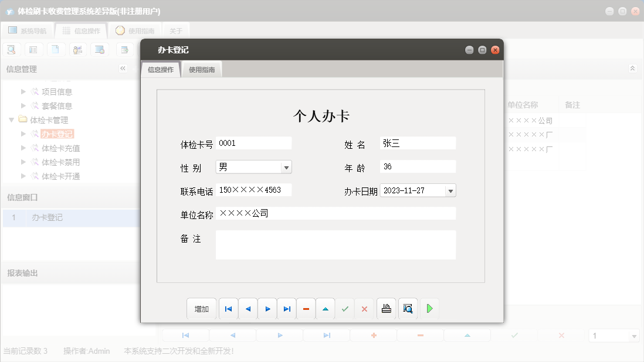Click the print icon in the dialog
This screenshot has height=362, width=644.
[x=386, y=309]
